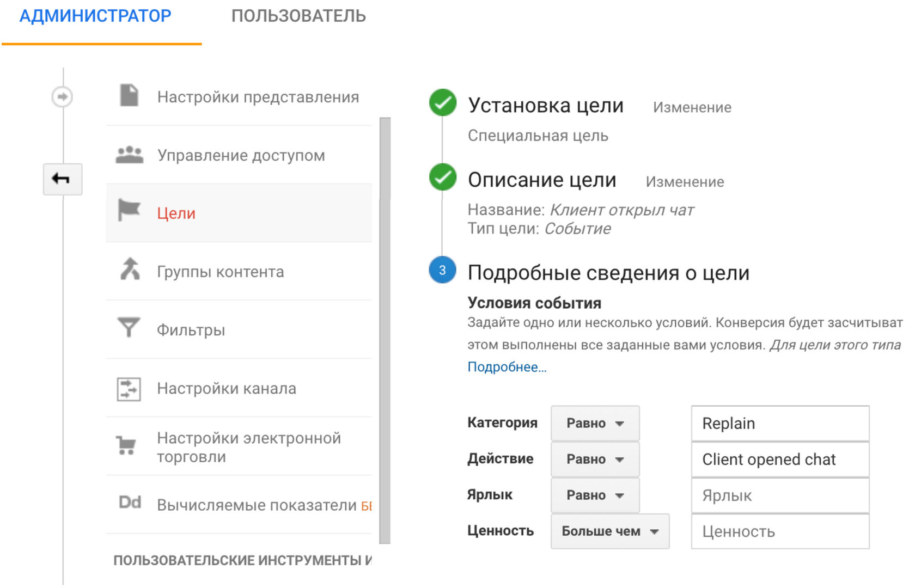This screenshot has width=915, height=588.
Task: Open the Категория Равно dropdown
Action: [595, 423]
